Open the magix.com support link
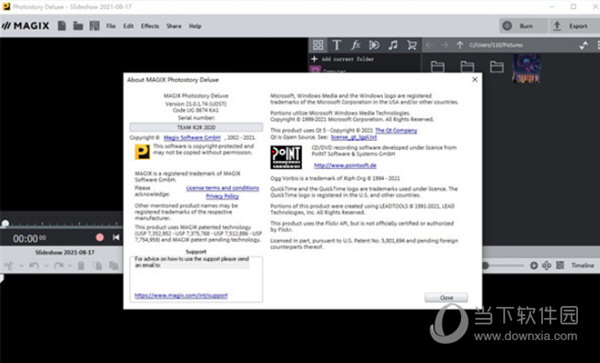Viewport: 600px width, 363px height. pyautogui.click(x=181, y=296)
